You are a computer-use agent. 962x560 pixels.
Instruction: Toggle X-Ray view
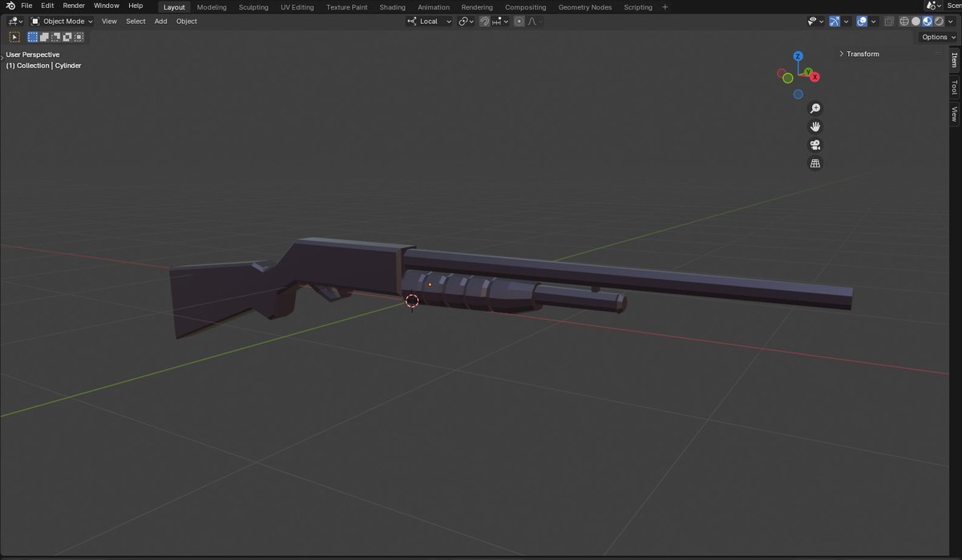(x=888, y=22)
